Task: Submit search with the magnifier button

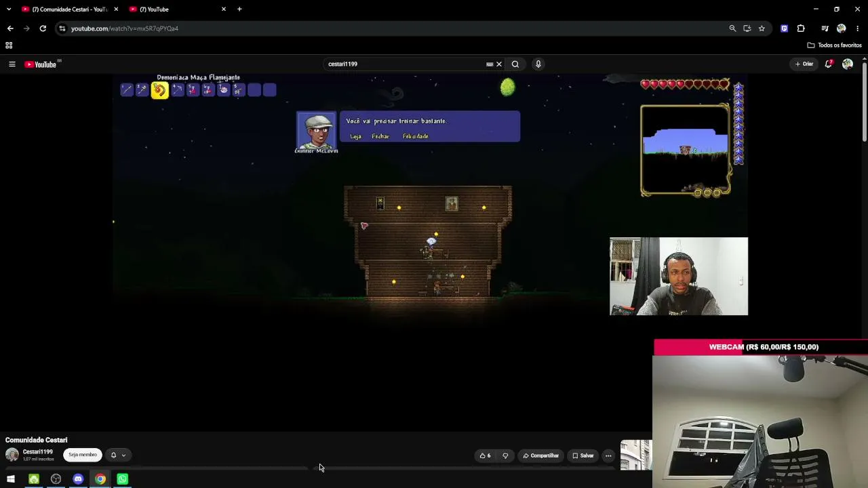Action: pos(515,64)
